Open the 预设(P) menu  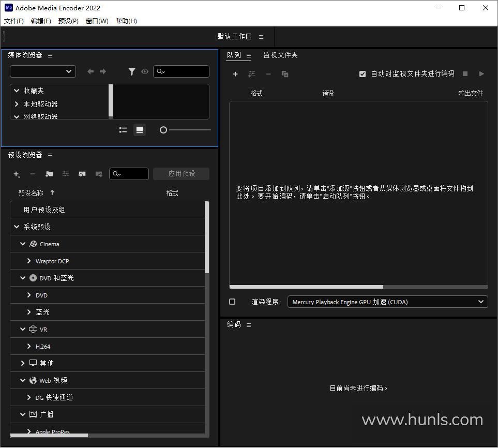coord(68,21)
